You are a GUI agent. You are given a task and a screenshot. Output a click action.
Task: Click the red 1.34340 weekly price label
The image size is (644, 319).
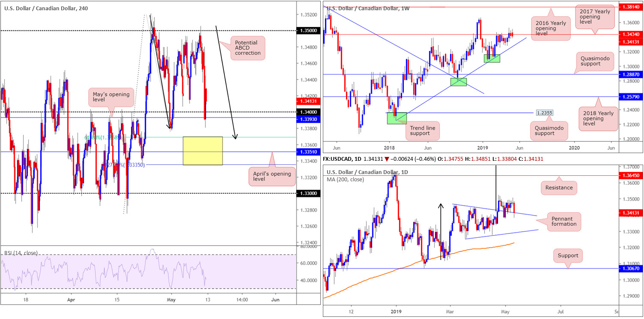[x=631, y=34]
